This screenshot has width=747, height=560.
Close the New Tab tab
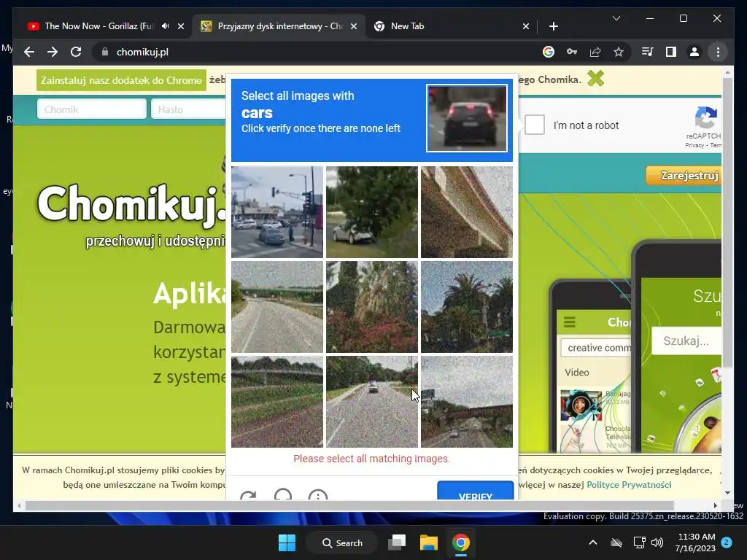(x=525, y=26)
